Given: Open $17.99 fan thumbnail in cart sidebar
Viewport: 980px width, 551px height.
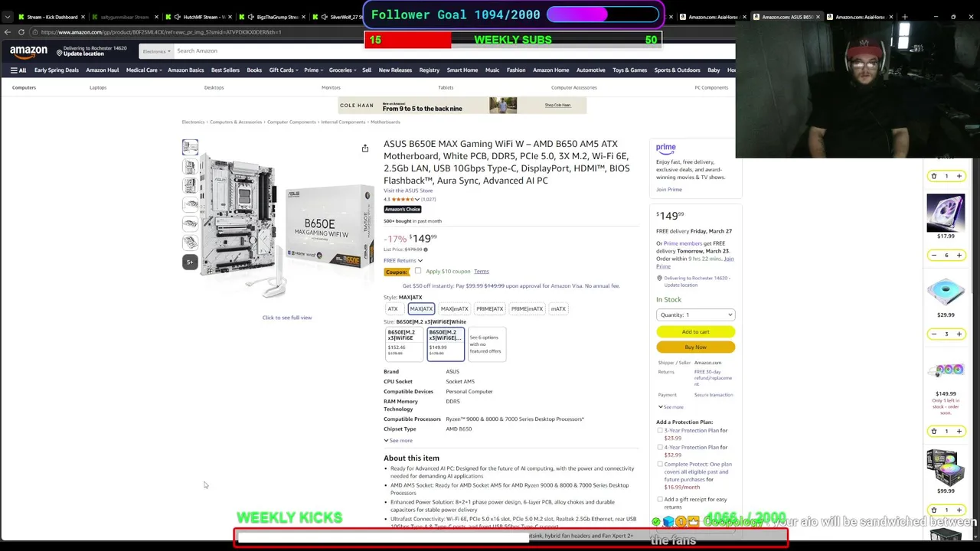Looking at the screenshot, I should [946, 212].
